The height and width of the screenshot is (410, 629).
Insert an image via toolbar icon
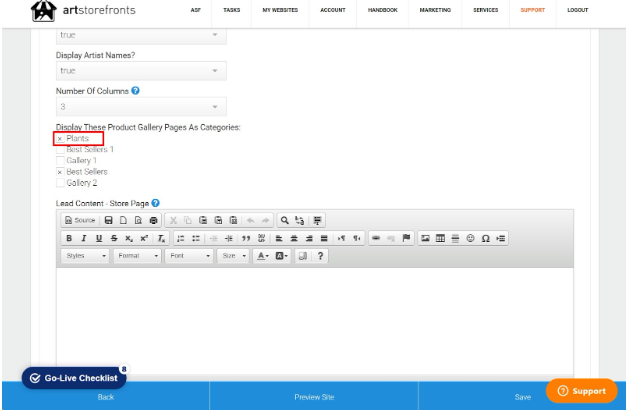(x=425, y=238)
